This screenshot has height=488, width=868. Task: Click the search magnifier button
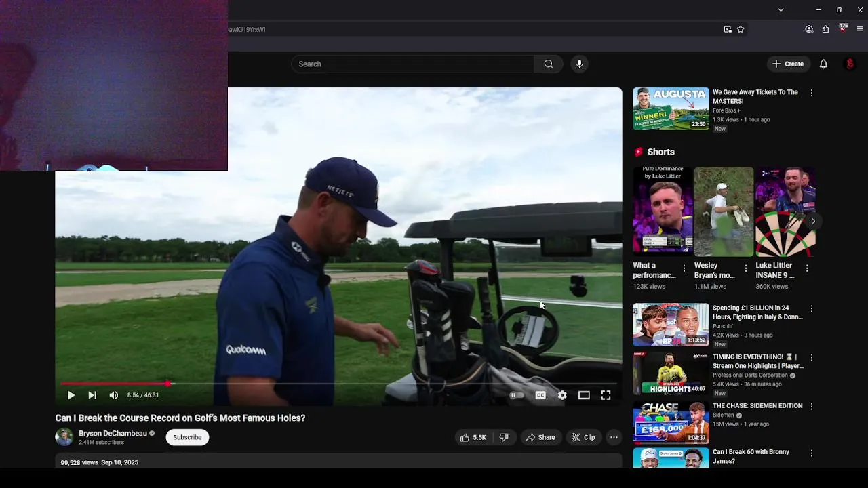pos(548,64)
